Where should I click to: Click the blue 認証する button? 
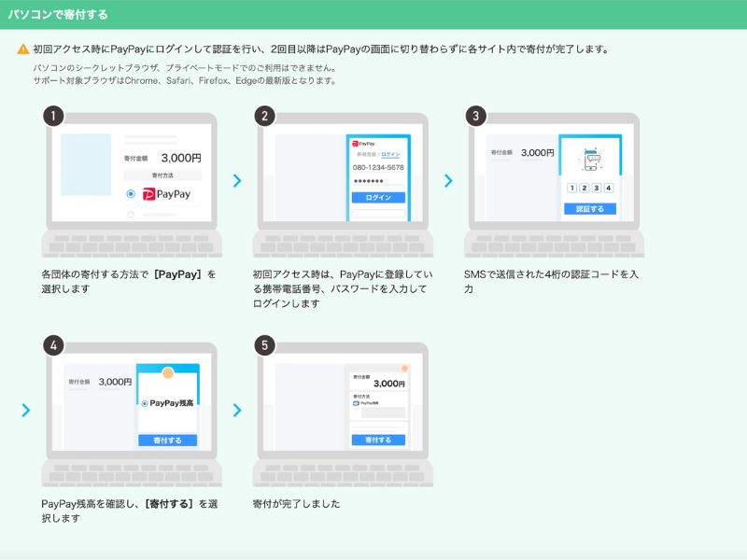[x=590, y=208]
